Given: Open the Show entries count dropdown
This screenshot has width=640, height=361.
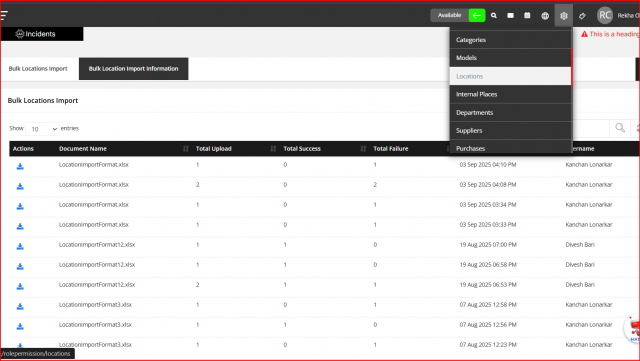Looking at the screenshot, I should [42, 129].
